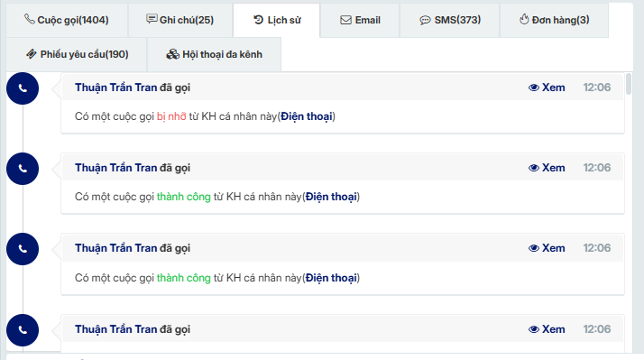
Task: Click Điện thoại link in third entry
Action: pyautogui.click(x=331, y=278)
